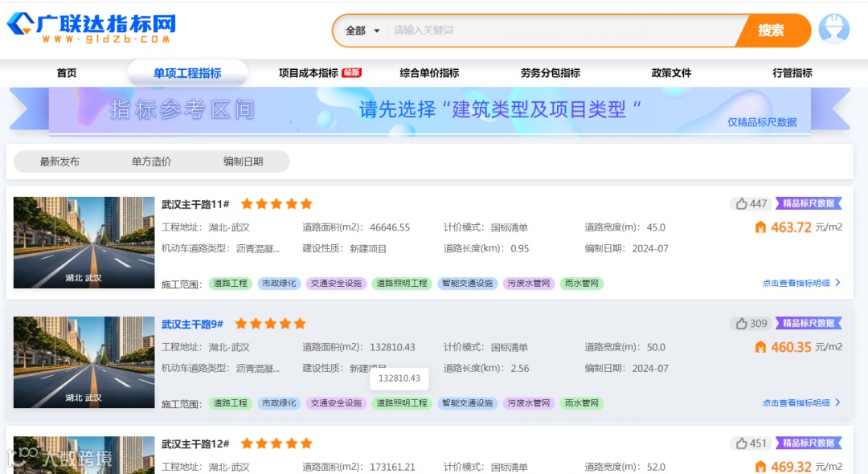The image size is (868, 474).
Task: Click the 463.72 元/m2 price
Action: coord(807,227)
